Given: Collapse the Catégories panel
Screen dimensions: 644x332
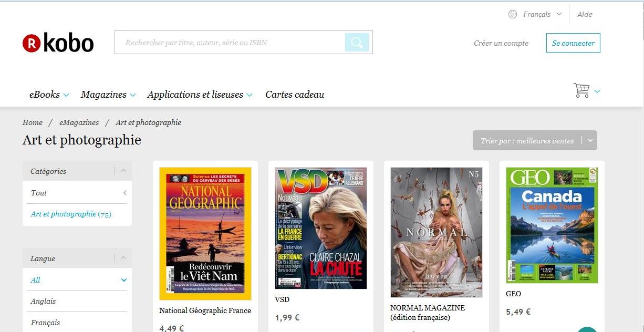Looking at the screenshot, I should click(x=123, y=171).
